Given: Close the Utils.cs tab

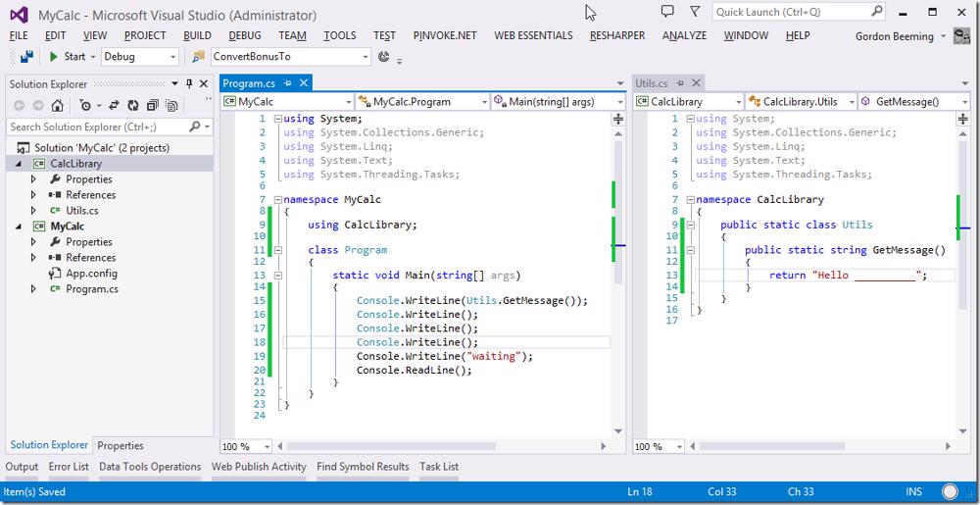Looking at the screenshot, I should [696, 83].
